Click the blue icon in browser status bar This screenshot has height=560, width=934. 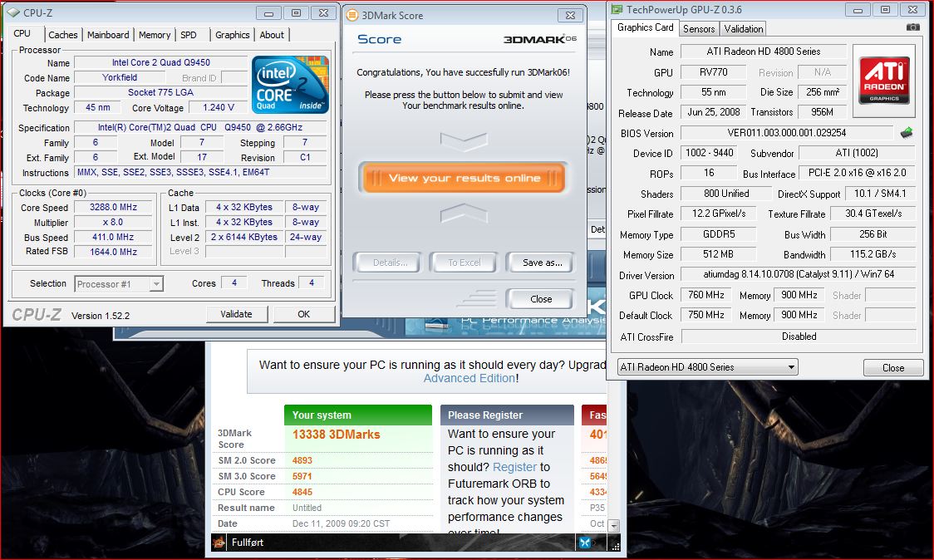click(x=585, y=542)
